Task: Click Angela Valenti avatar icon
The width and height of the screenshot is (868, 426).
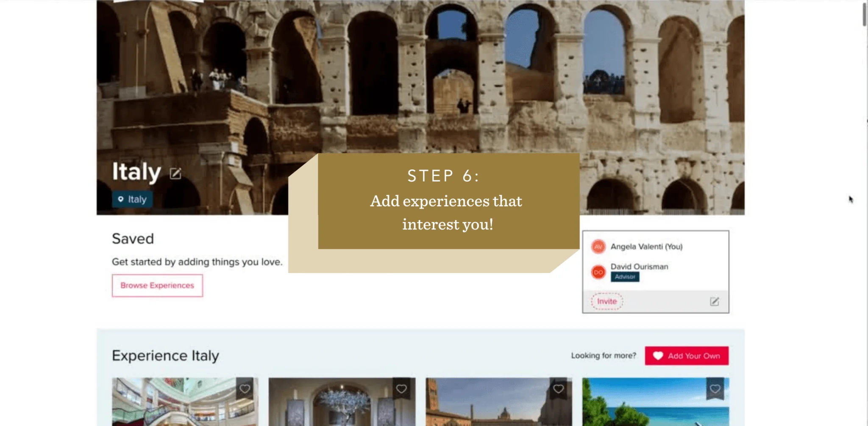Action: click(598, 247)
